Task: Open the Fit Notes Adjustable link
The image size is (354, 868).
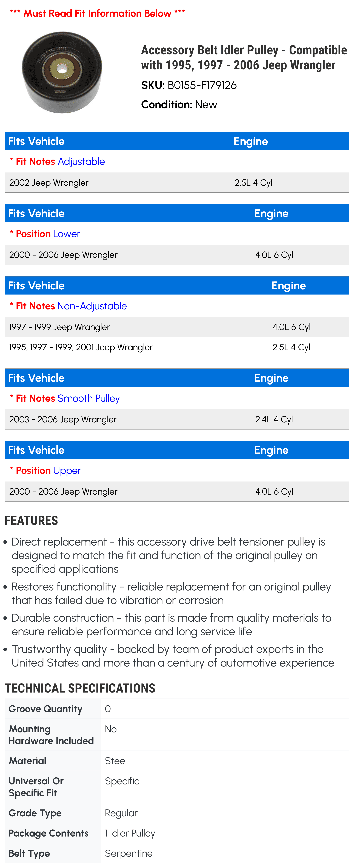Action: [x=57, y=161]
